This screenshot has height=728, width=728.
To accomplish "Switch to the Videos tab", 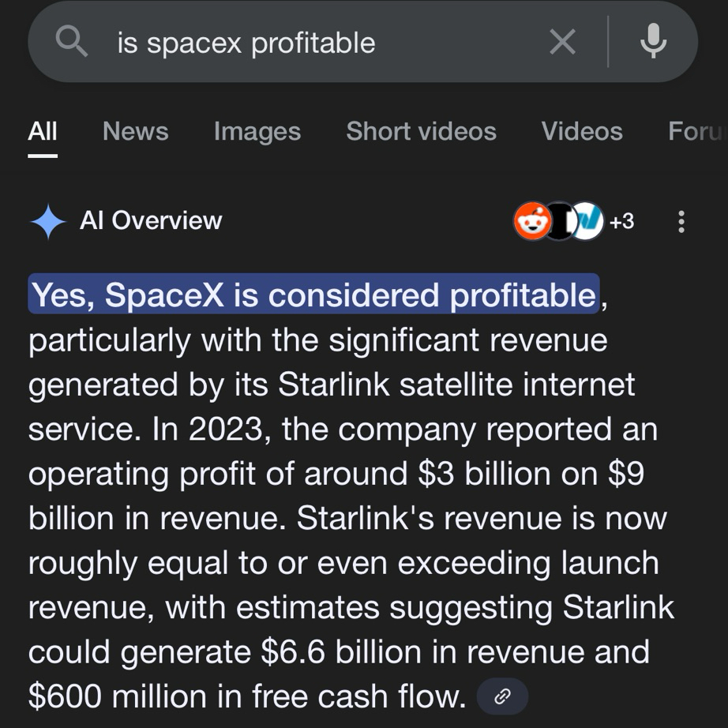I will point(582,131).
